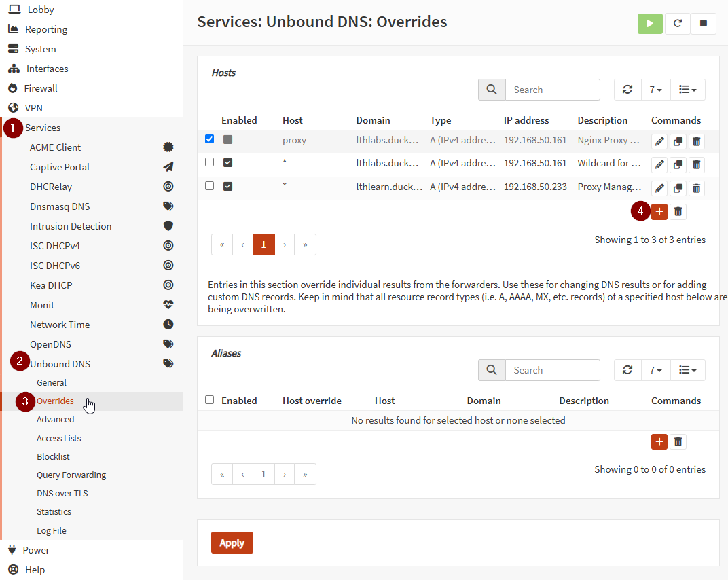
Task: Restart the Unbound DNS service
Action: click(x=677, y=23)
